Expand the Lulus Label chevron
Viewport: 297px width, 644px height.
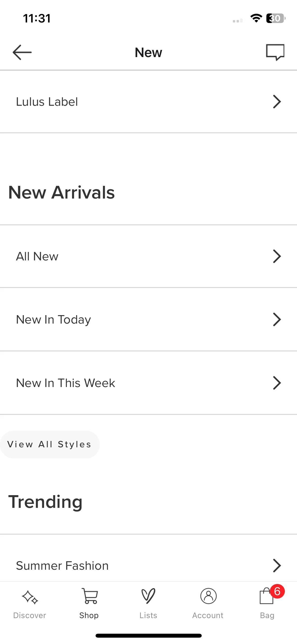pyautogui.click(x=277, y=102)
